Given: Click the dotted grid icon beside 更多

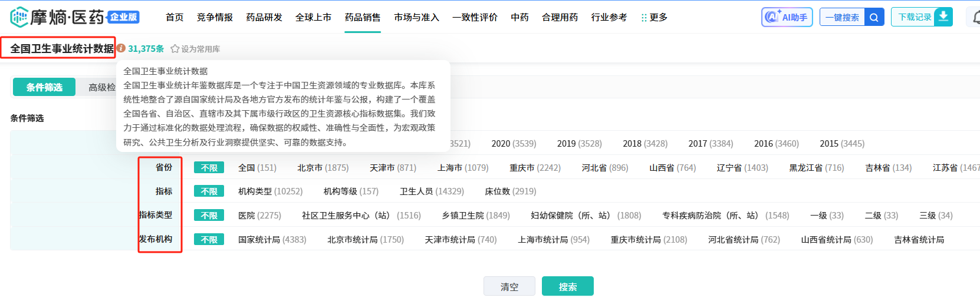Looking at the screenshot, I should pos(643,18).
